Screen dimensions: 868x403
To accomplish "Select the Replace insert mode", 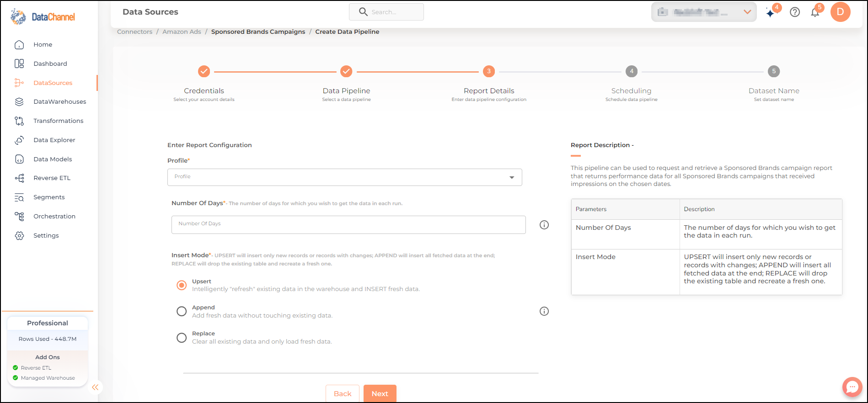I will click(182, 338).
